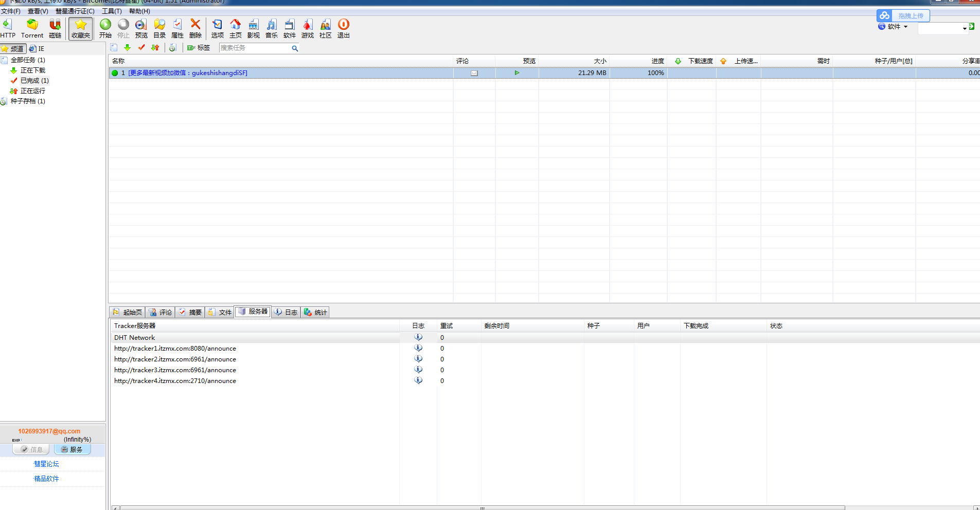Image resolution: width=980 pixels, height=510 pixels.
Task: Select tracker1.itzmx.com:8080 announce row
Action: (x=545, y=349)
